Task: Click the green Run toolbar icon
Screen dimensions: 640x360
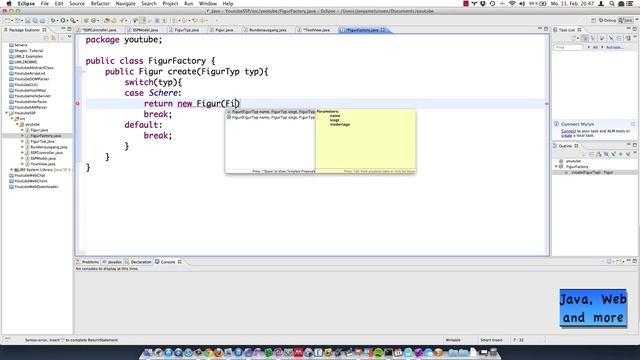Action: (63, 20)
